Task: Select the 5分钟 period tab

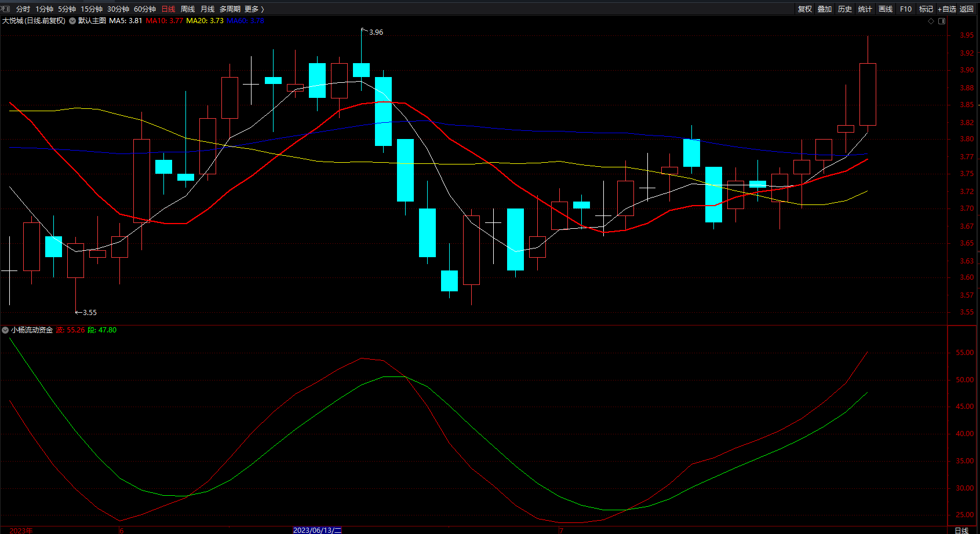Action: click(x=67, y=9)
